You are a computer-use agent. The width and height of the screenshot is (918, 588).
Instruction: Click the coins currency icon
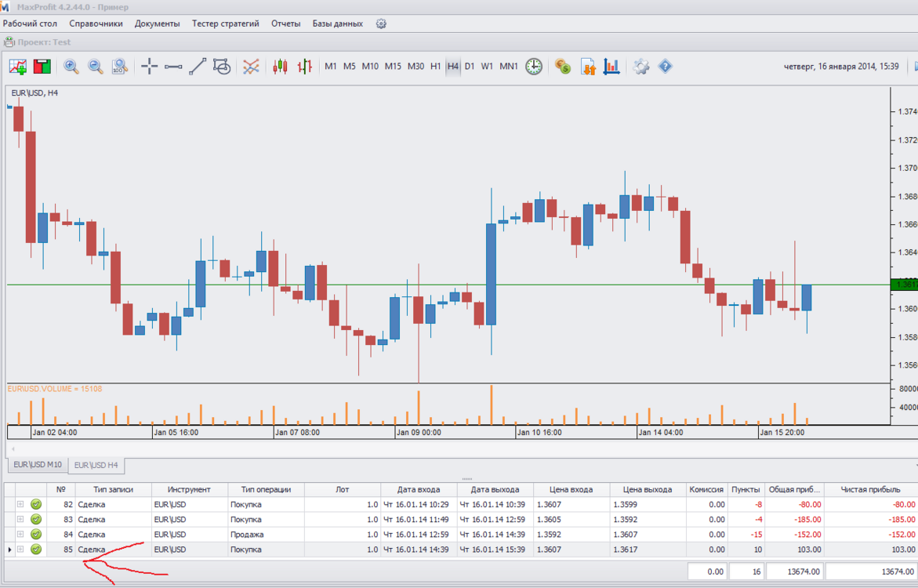click(563, 67)
